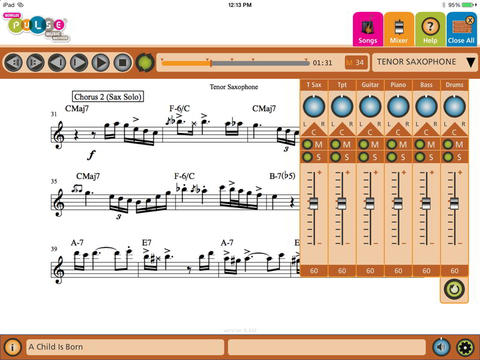Click the Tpt volume fader
Viewport: 480px width, 360px height.
click(341, 203)
